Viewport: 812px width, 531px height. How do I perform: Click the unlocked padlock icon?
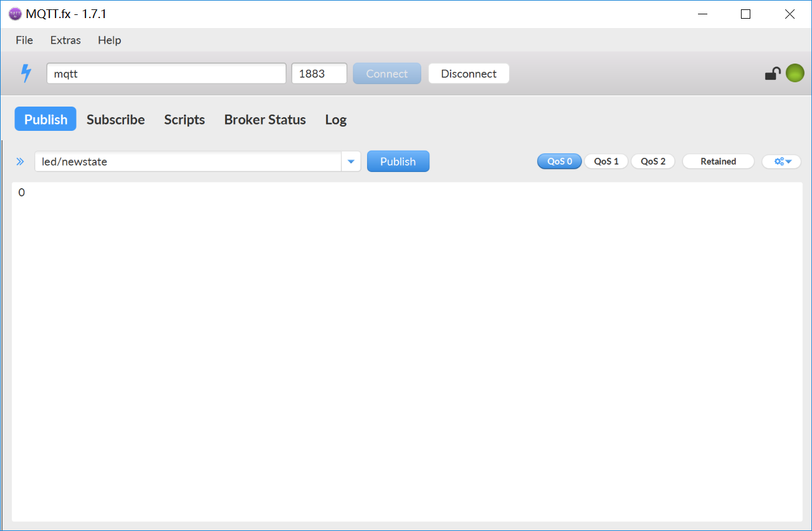tap(773, 74)
